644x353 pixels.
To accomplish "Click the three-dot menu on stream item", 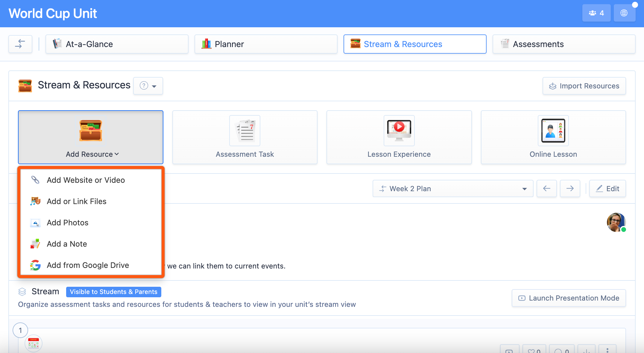I will (607, 350).
